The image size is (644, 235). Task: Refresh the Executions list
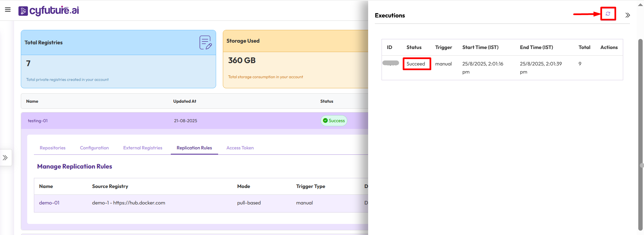point(608,14)
